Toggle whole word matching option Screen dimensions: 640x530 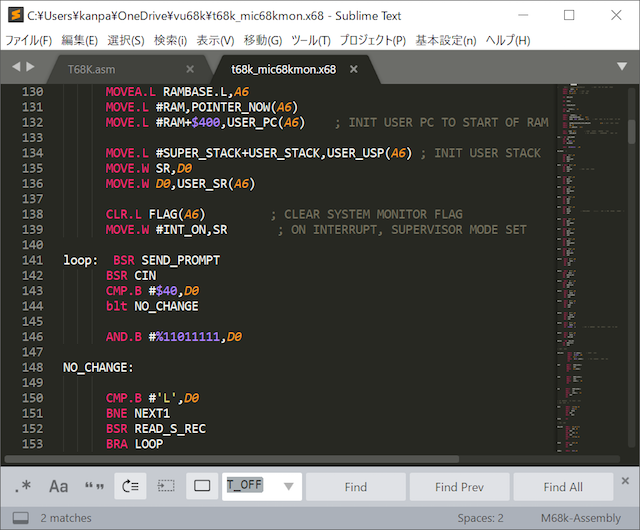coord(95,486)
